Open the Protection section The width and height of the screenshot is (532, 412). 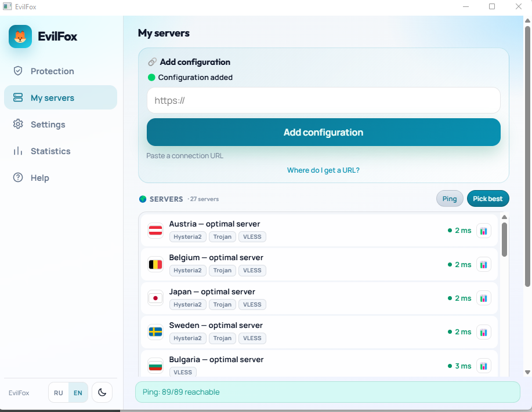click(60, 71)
